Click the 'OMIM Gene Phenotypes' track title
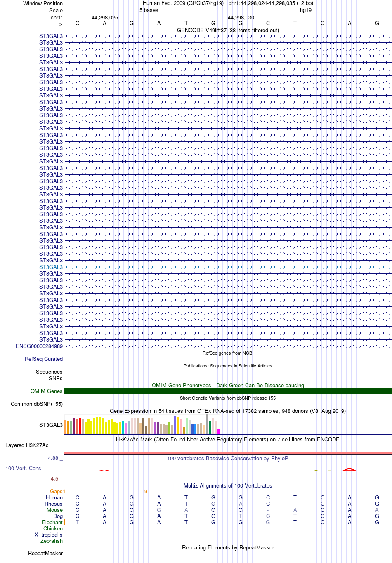Image resolution: width=392 pixels, height=563 pixels. [228, 385]
